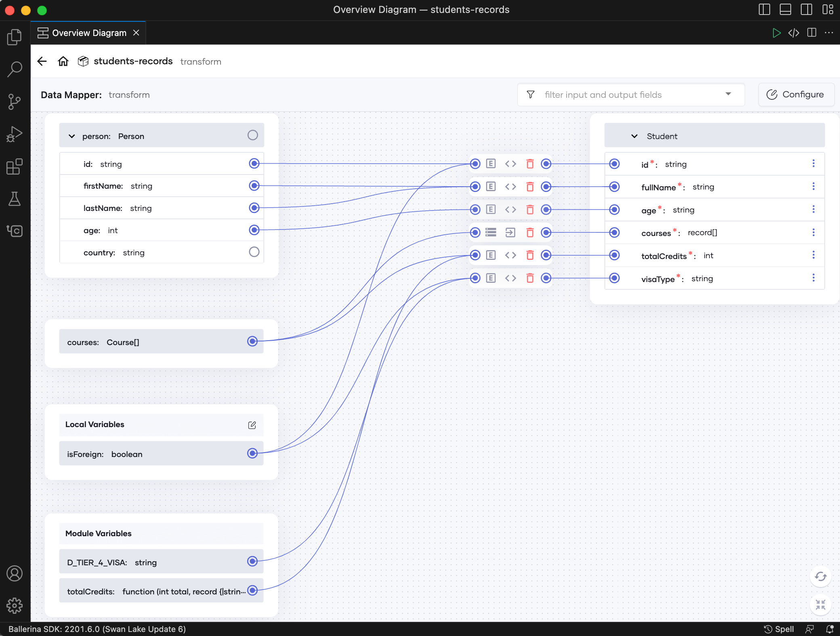840x636 pixels.
Task: Toggle the connection node for country field
Action: click(x=254, y=252)
